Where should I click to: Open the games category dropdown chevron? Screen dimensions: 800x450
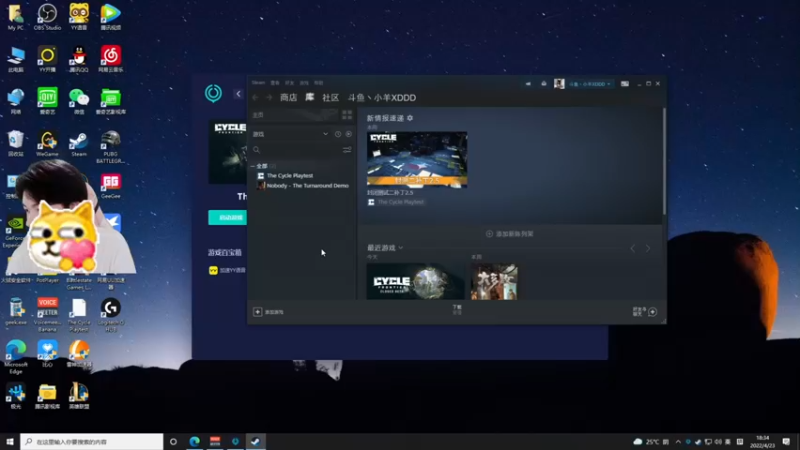(326, 134)
